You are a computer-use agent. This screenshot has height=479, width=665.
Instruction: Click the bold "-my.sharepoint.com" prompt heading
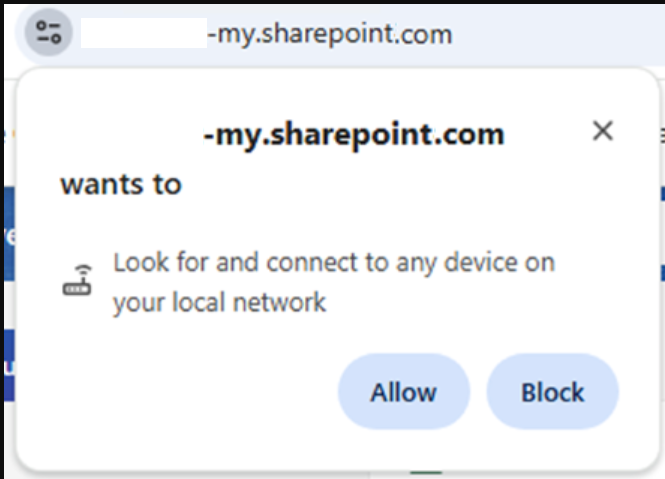click(353, 134)
